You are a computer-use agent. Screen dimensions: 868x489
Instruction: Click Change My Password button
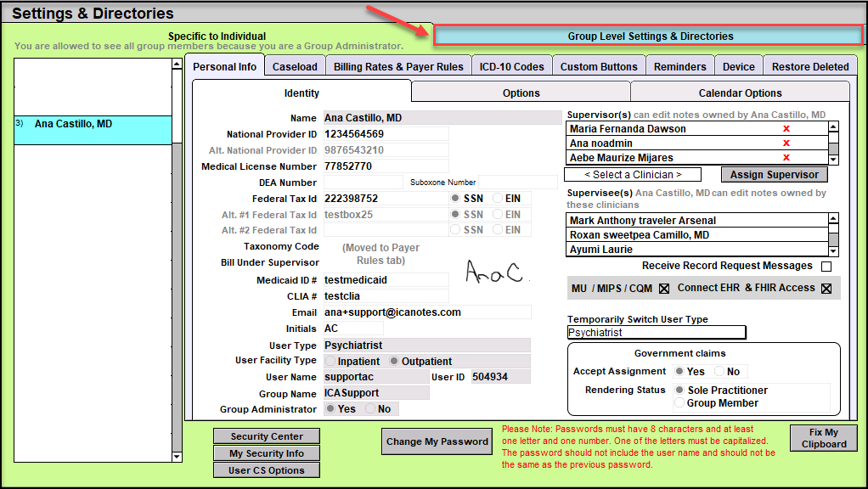437,441
